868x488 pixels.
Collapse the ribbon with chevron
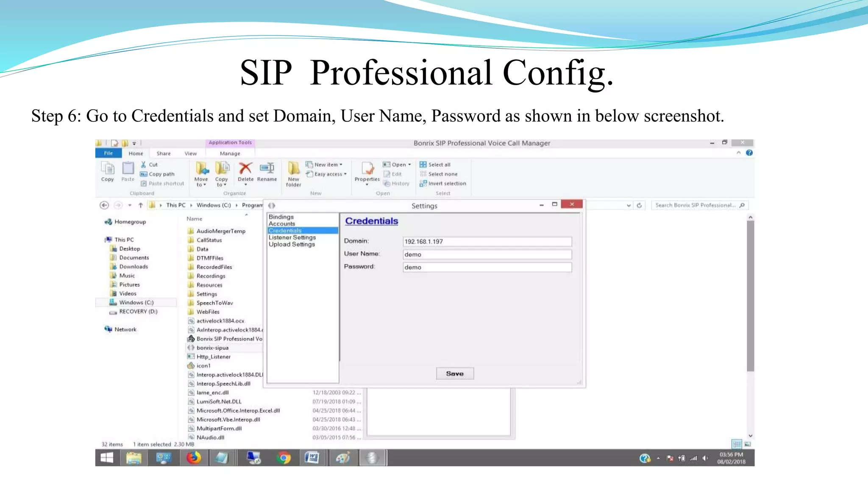[x=739, y=153]
